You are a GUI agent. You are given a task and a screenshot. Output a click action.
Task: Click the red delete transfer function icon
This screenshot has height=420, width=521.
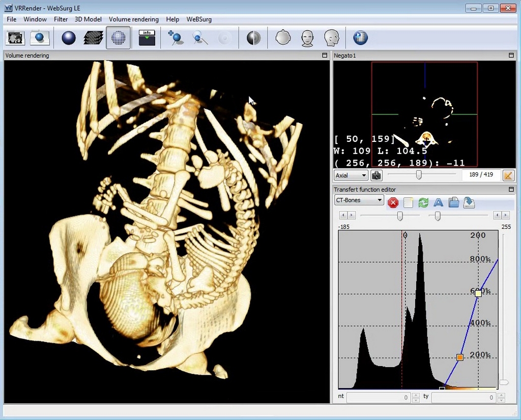pos(393,203)
